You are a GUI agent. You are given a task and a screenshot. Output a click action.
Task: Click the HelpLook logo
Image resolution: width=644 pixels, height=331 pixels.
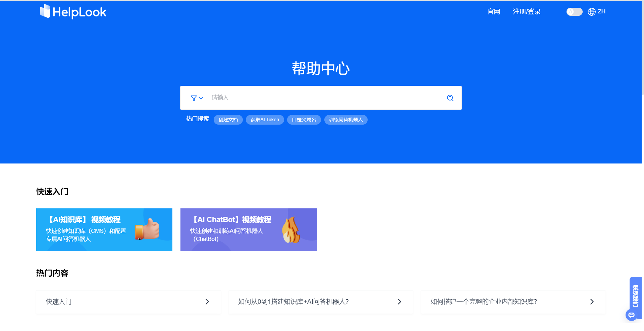click(x=73, y=12)
